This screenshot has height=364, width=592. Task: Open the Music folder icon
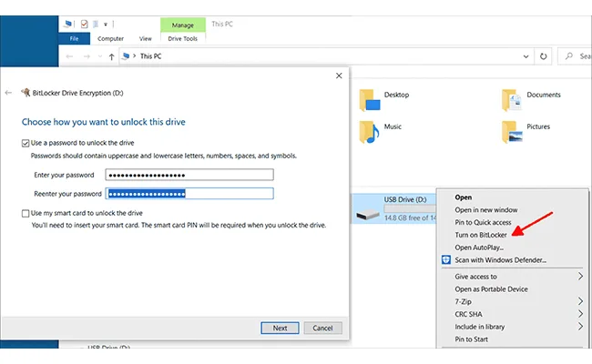[x=369, y=132]
